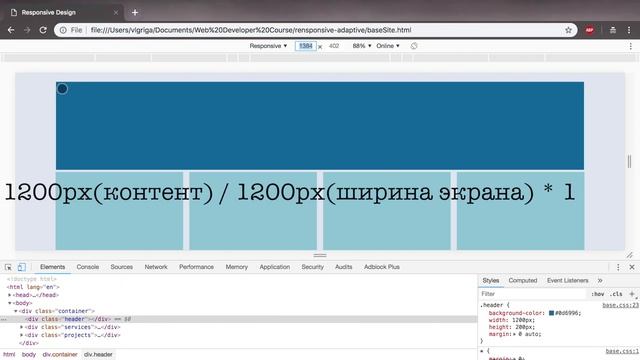640x360 pixels.
Task: Click the Styles Filter input
Action: tap(533, 294)
